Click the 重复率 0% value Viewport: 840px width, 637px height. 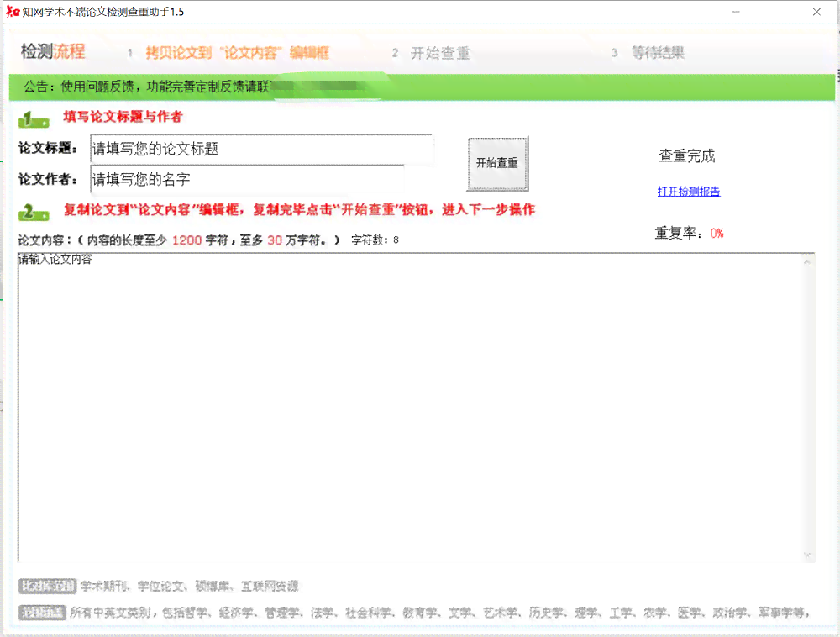[717, 234]
